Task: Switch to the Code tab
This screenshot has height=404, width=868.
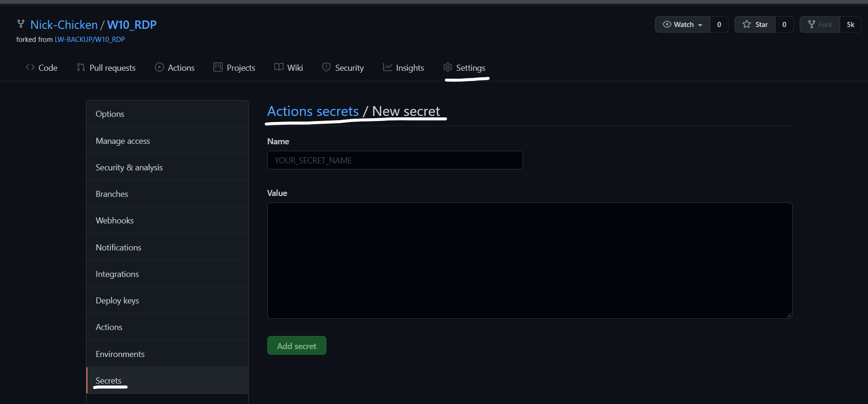Action: pyautogui.click(x=41, y=67)
